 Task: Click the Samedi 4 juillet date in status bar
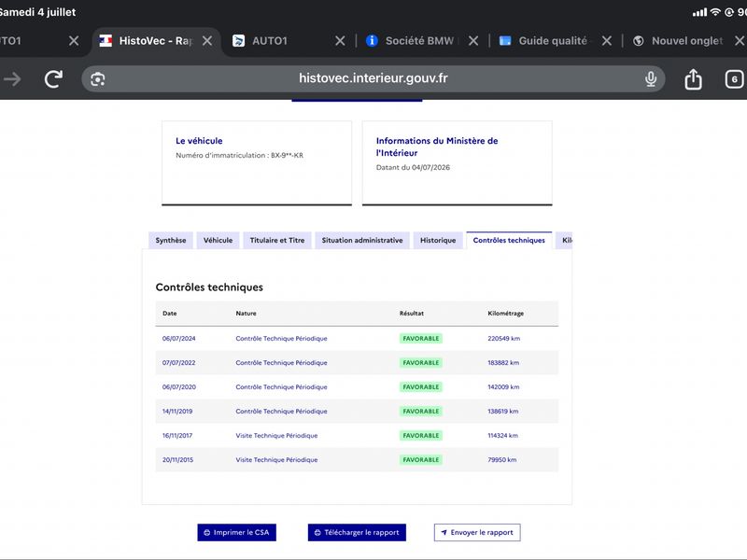pos(37,12)
